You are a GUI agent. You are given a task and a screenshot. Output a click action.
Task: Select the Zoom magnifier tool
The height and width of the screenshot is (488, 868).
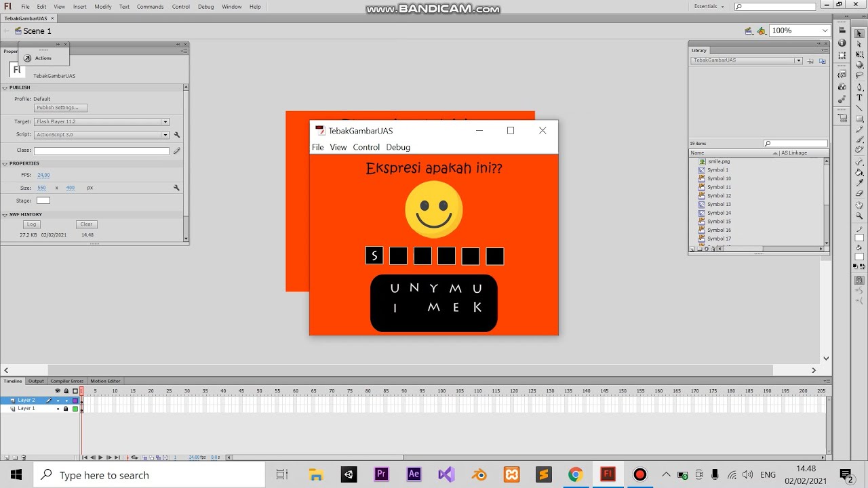(859, 216)
